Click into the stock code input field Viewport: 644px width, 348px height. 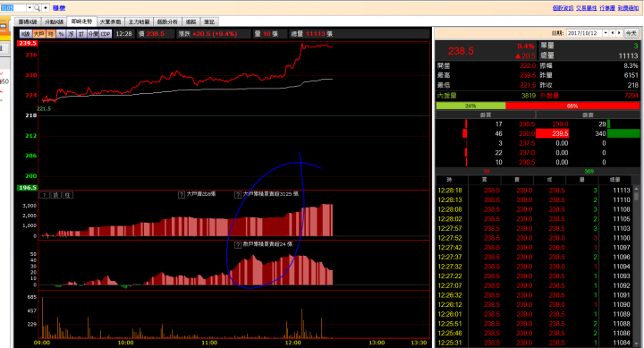click(x=13, y=8)
